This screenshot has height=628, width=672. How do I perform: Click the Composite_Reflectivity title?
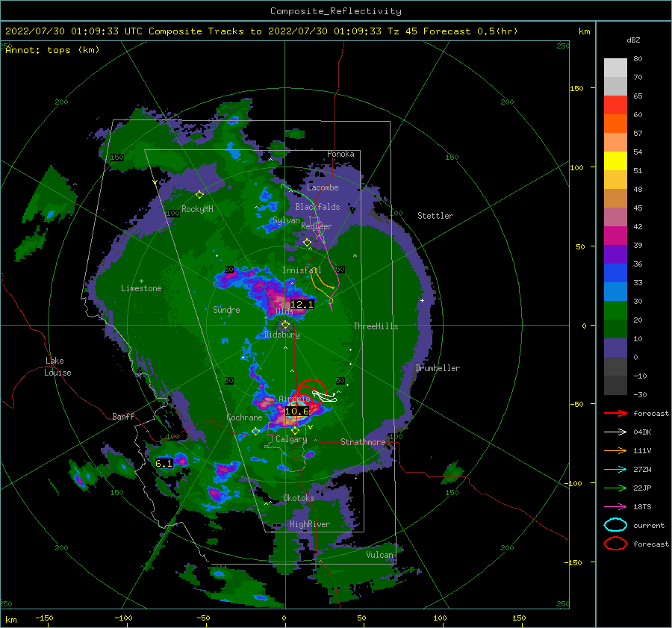click(336, 11)
